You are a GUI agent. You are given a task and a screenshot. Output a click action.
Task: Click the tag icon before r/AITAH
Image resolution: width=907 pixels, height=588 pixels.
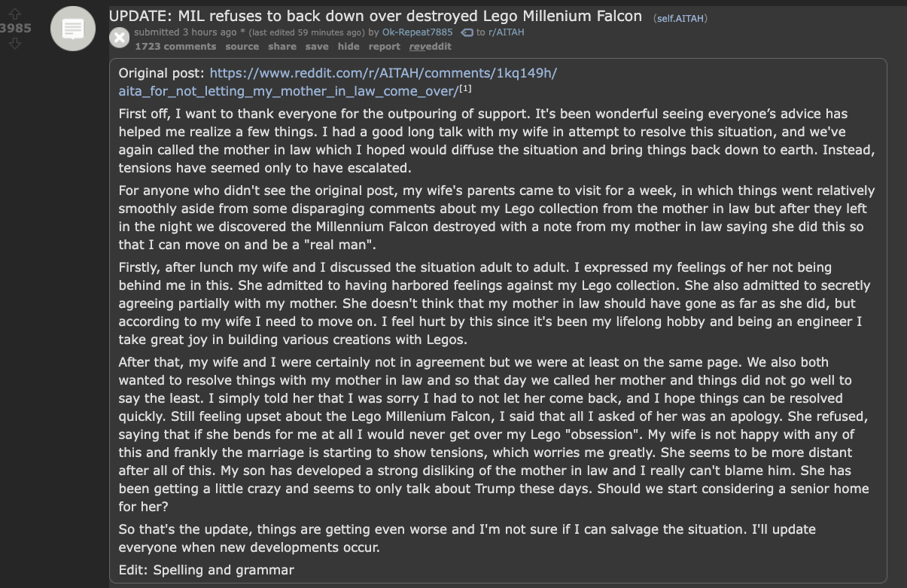(467, 32)
